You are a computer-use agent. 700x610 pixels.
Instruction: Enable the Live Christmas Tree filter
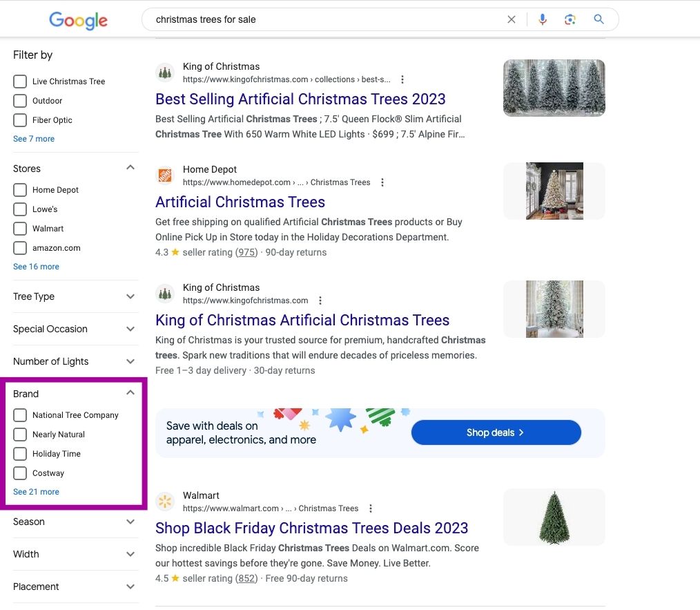point(20,81)
